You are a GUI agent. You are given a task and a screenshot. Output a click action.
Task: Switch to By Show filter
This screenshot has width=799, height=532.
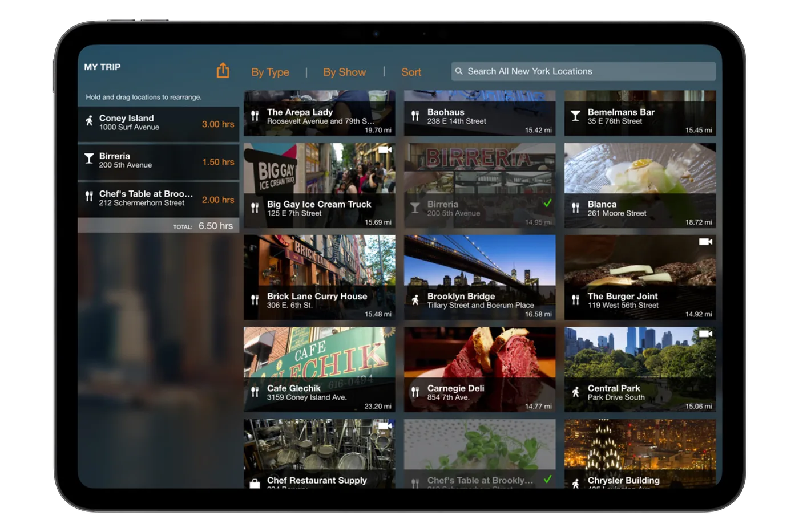[344, 72]
